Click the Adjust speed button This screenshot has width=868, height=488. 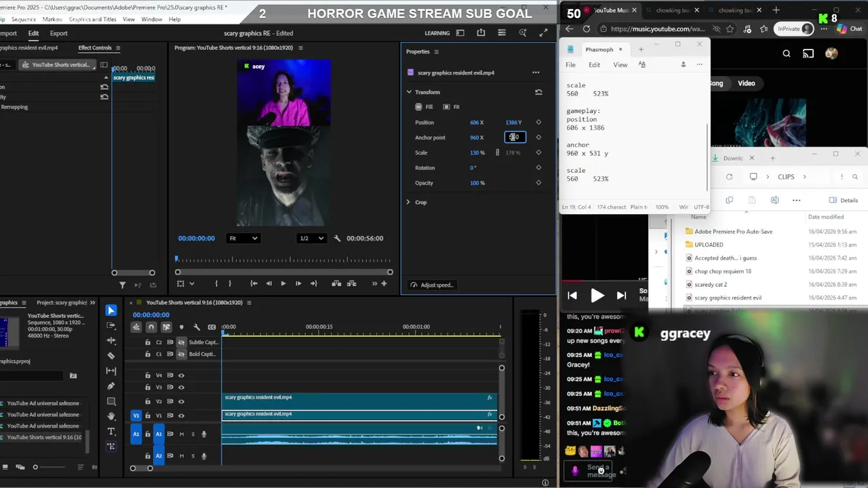coord(431,285)
